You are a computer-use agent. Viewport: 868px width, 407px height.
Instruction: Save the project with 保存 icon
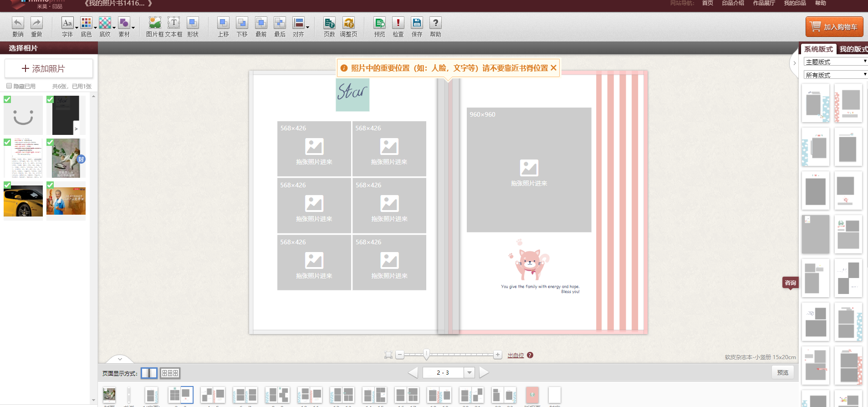point(417,27)
